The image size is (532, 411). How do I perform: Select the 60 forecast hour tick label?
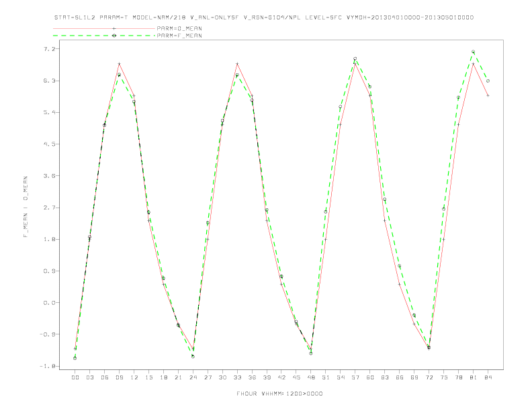coord(370,377)
